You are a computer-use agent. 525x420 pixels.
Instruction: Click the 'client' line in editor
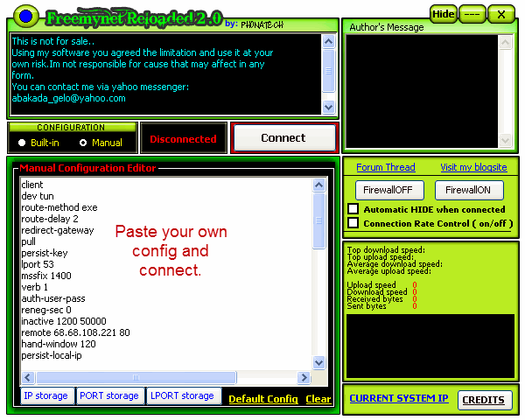click(32, 185)
